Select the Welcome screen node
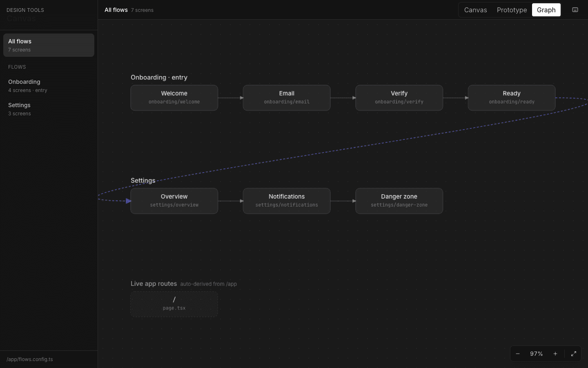The height and width of the screenshot is (368, 588). [174, 98]
